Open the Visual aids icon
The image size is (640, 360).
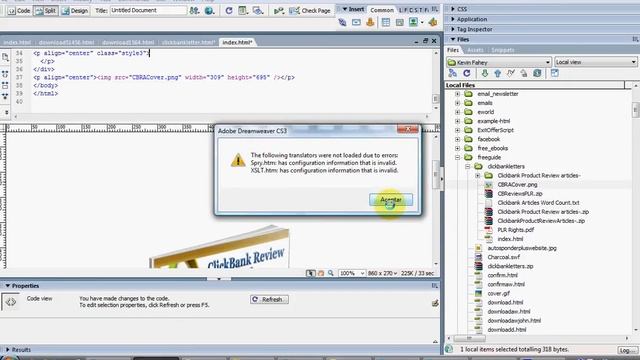pyautogui.click(x=258, y=11)
